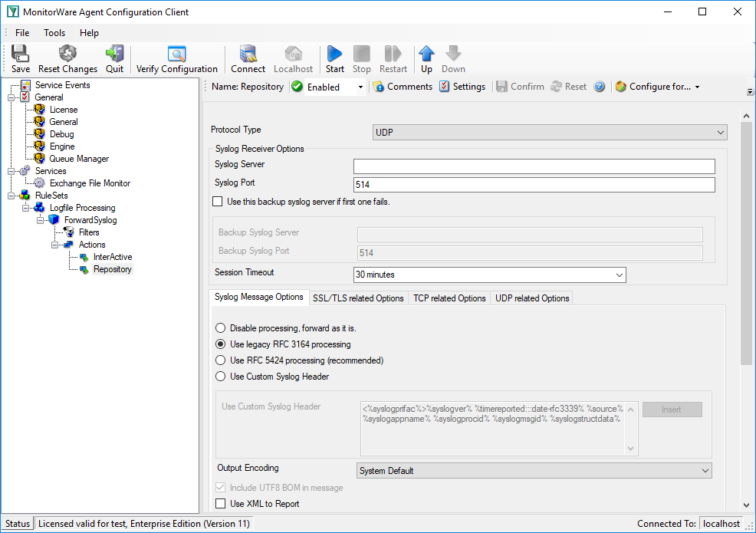Viewport: 756px width, 533px height.
Task: Check Use XML to Report
Action: [x=220, y=504]
